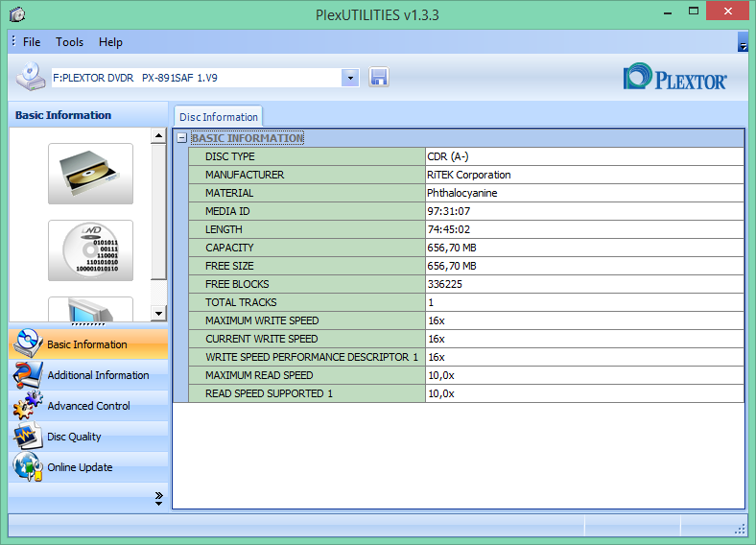Save disc information with the floppy icon
The height and width of the screenshot is (545, 756).
379,77
